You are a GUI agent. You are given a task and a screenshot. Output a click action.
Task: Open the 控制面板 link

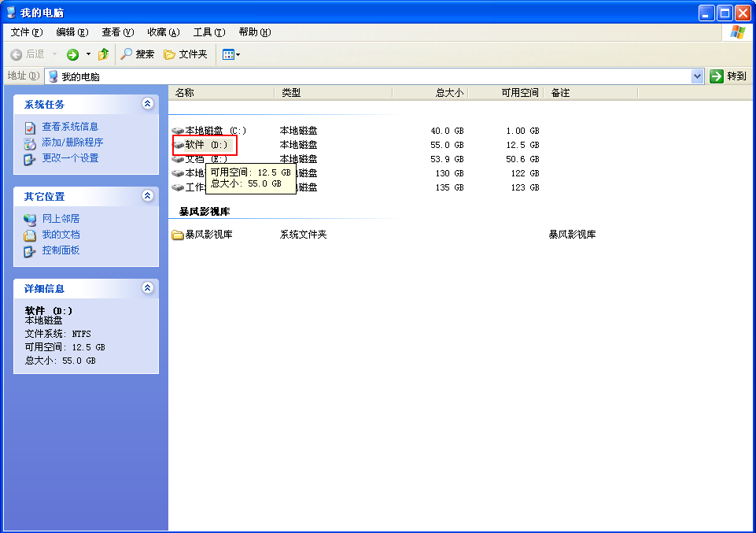click(61, 250)
